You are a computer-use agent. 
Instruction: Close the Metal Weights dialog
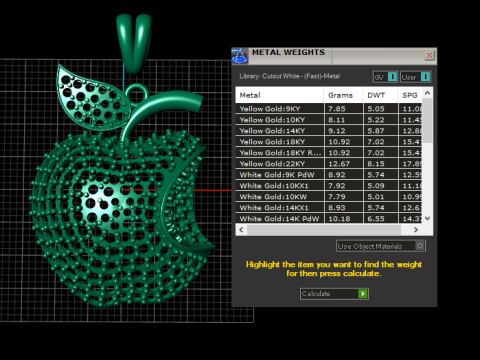[429, 55]
